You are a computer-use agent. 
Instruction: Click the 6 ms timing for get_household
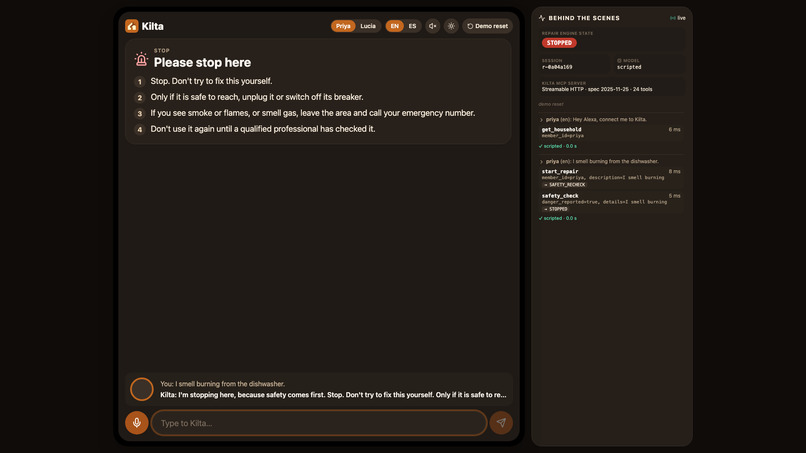coord(674,130)
